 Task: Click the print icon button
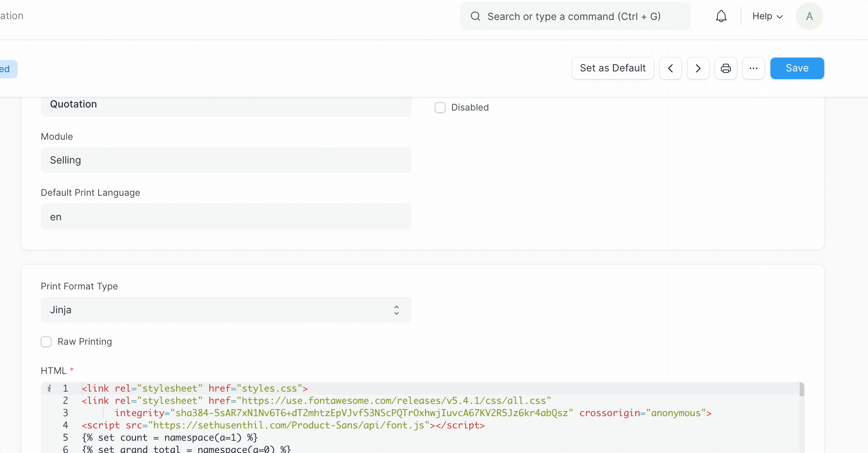pyautogui.click(x=726, y=68)
